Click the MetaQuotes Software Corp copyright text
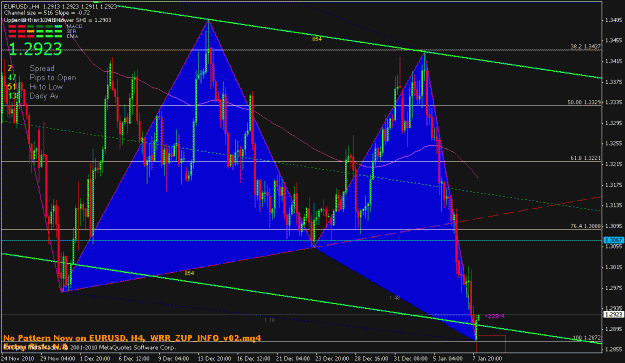 point(122,347)
